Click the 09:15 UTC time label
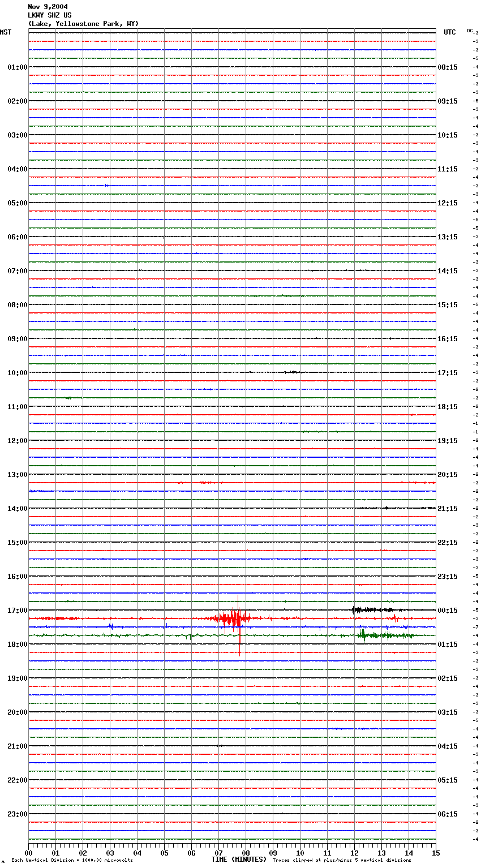 (448, 101)
